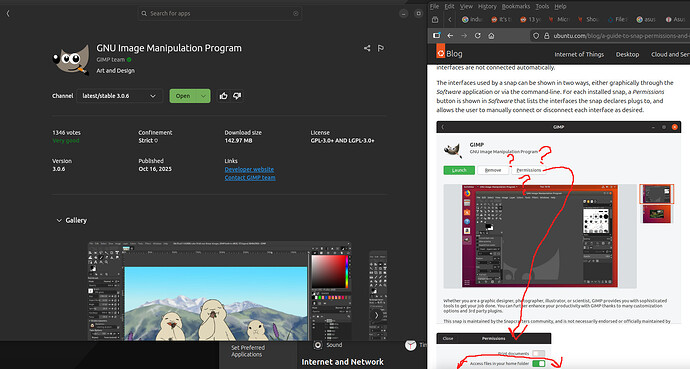Open the Firefox Tools menu

(x=542, y=6)
